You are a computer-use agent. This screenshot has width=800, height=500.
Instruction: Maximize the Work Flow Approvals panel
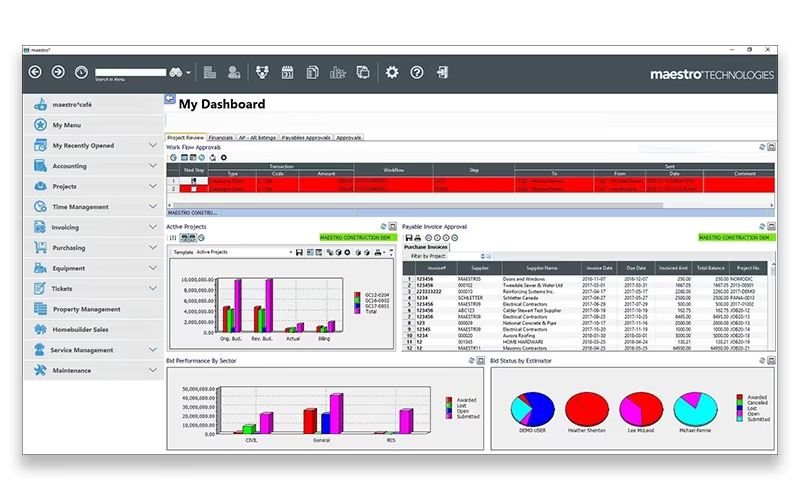point(771,147)
